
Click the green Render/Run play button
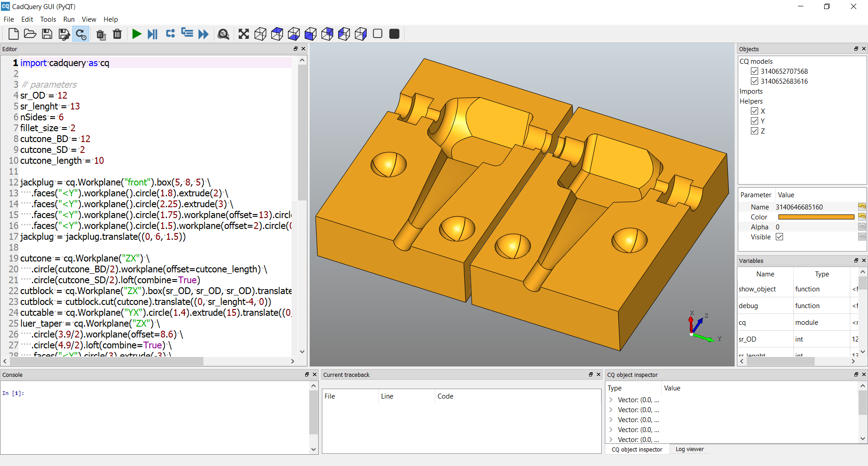[137, 34]
